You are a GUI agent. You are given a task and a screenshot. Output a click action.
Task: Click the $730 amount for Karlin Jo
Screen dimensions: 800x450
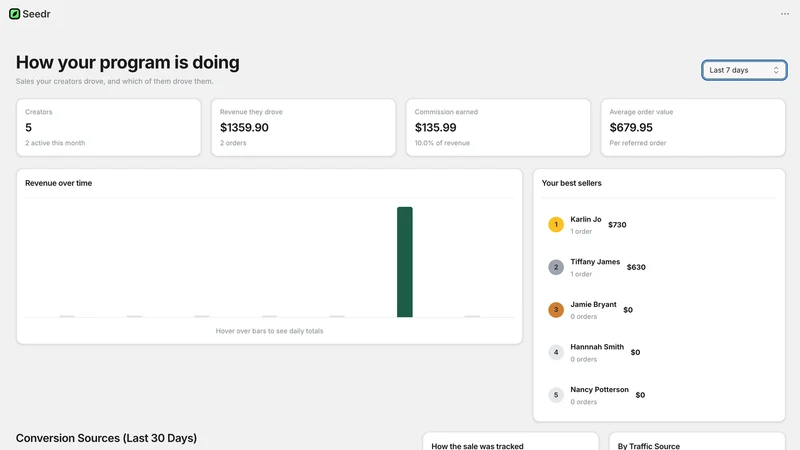point(617,224)
